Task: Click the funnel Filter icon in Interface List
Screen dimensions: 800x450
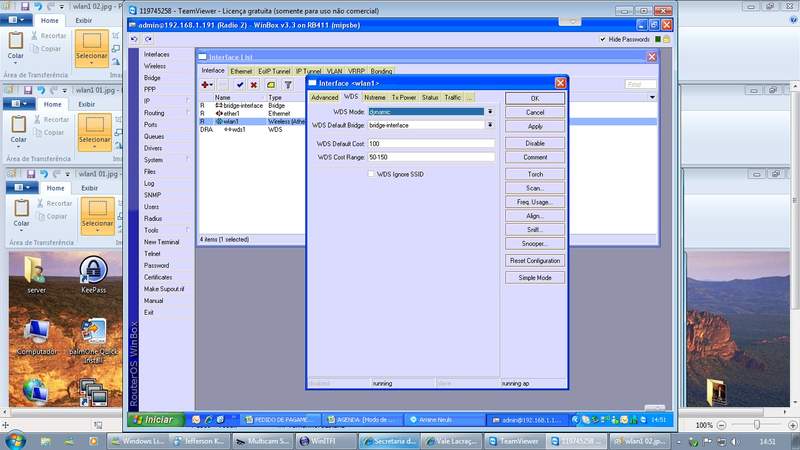Action: pos(288,85)
